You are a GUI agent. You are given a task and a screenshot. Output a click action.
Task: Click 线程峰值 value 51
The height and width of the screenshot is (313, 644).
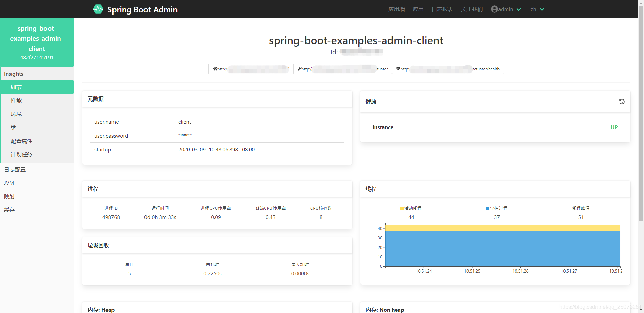coord(581,217)
